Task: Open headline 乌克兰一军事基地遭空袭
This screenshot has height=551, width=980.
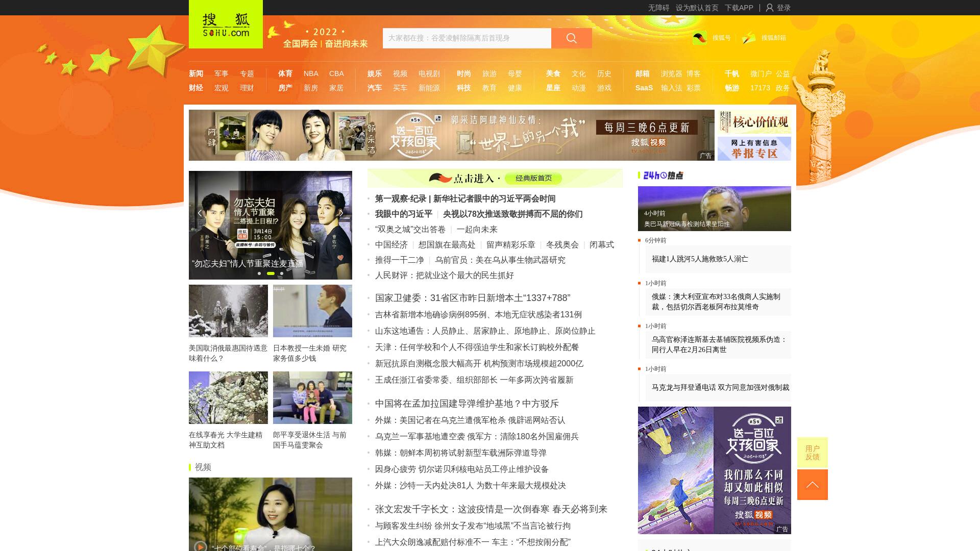Action: (477, 437)
